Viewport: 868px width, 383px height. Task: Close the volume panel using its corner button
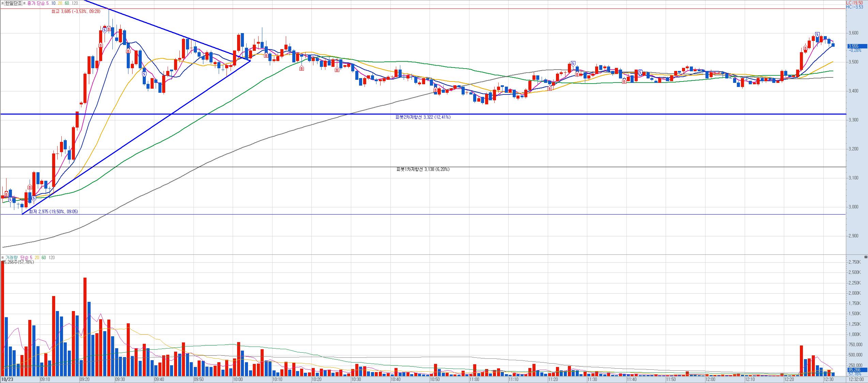tap(866, 257)
